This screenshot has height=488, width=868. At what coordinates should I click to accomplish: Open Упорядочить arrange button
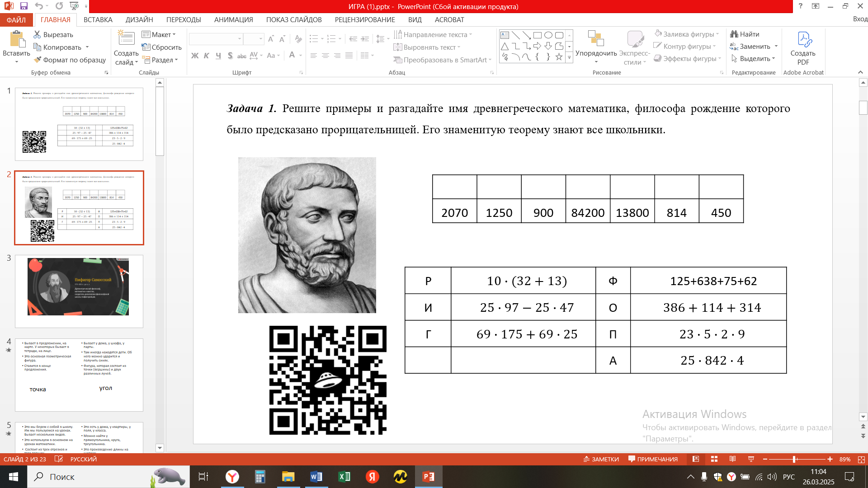coord(596,47)
